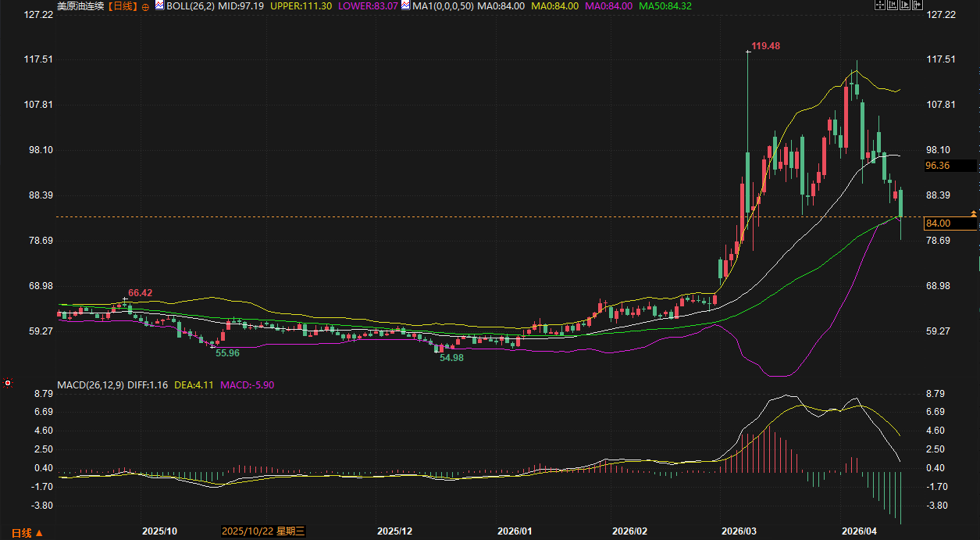Screen dimensions: 980x540
Task: Click the 2026/03 time axis label
Action: (x=739, y=531)
